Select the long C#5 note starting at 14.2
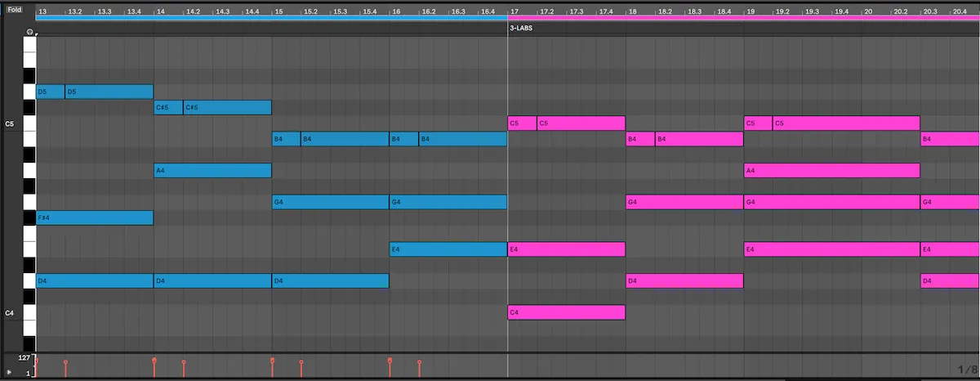The height and width of the screenshot is (381, 980). (228, 107)
